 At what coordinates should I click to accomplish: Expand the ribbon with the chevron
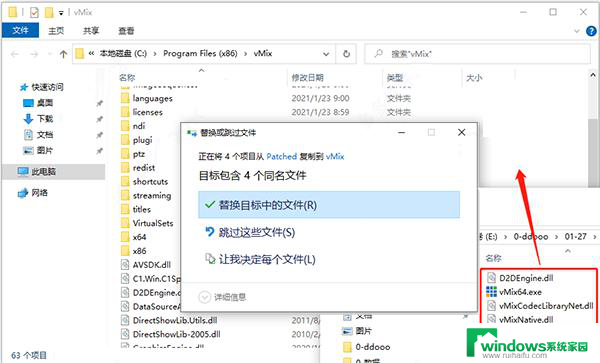click(x=577, y=31)
